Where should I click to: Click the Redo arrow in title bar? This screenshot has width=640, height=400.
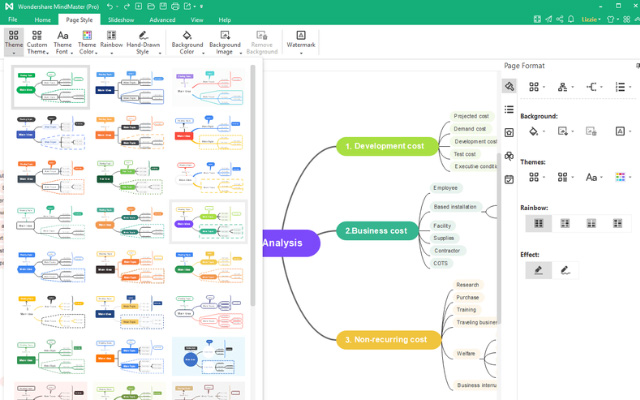click(x=127, y=7)
